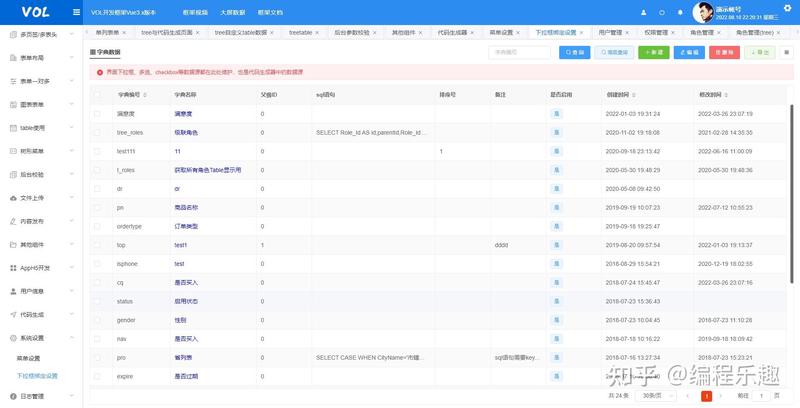Close the treetable tab

317,33
